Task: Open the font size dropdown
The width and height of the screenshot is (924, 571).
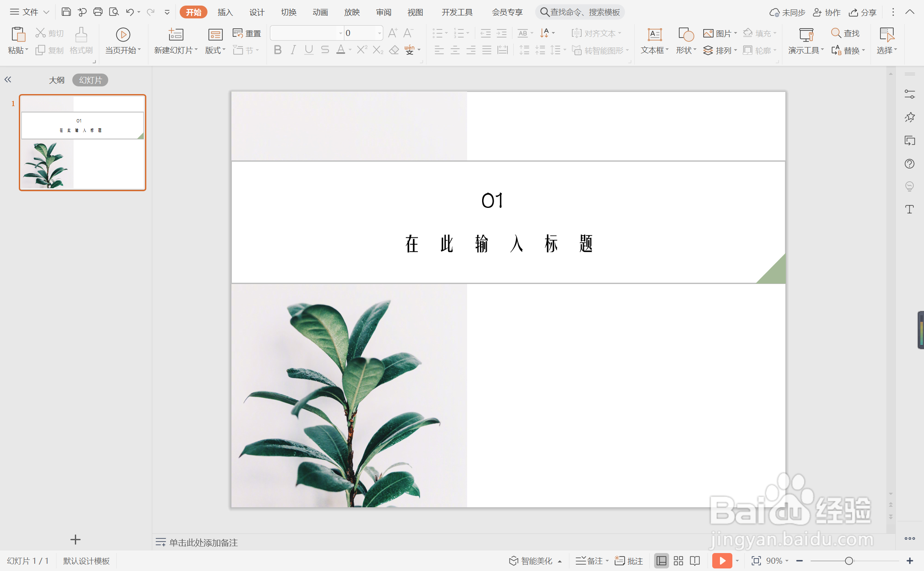Action: (379, 33)
